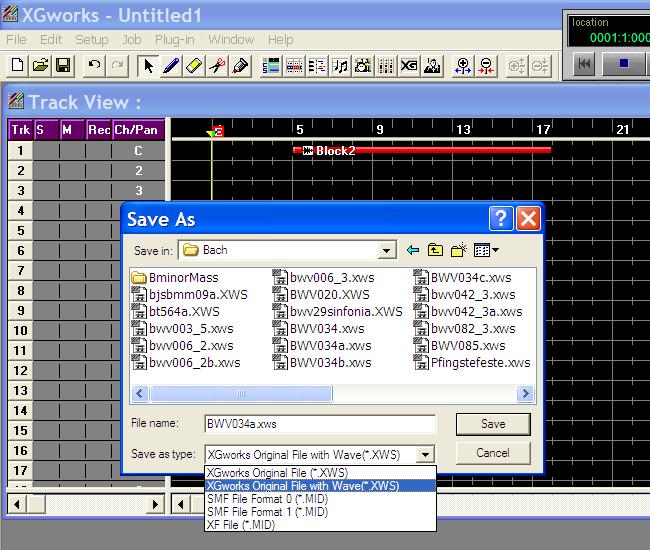Select the red Block2 on track 1
Image resolution: width=650 pixels, height=550 pixels.
(422, 150)
